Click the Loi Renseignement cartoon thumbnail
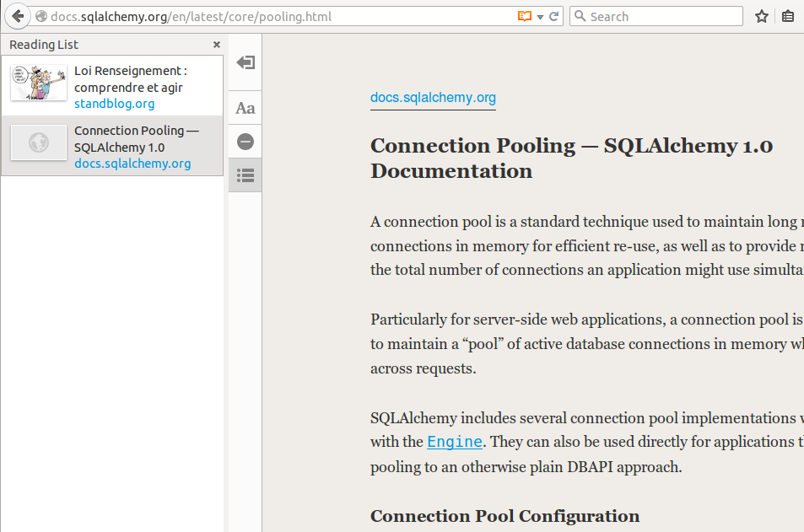Screen dimensions: 804x532 39,83
